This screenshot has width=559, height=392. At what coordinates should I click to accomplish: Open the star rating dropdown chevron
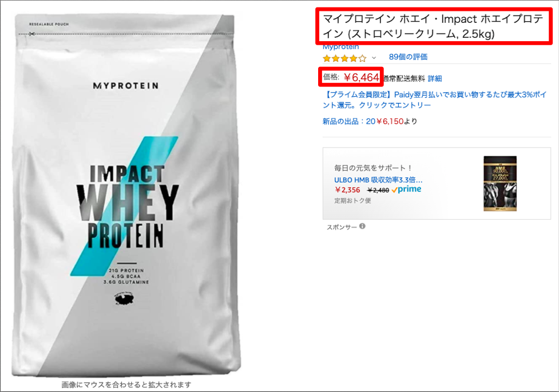(x=374, y=58)
